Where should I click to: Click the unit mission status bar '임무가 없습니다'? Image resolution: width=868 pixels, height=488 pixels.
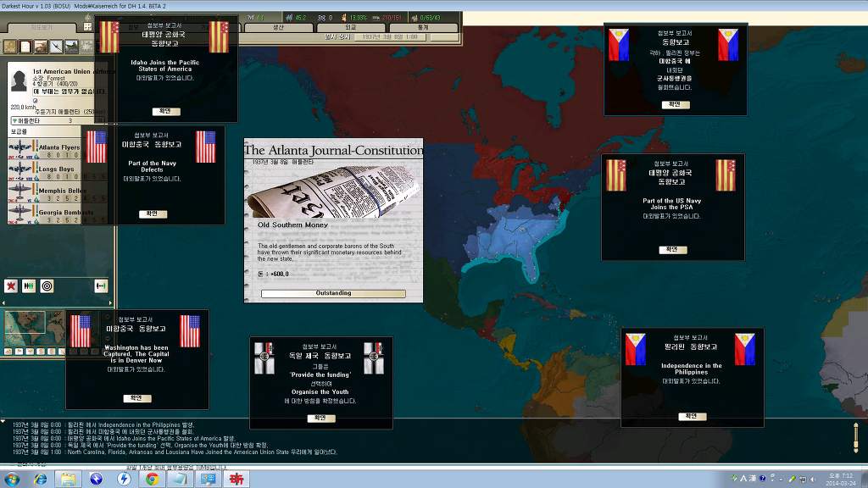pos(70,91)
